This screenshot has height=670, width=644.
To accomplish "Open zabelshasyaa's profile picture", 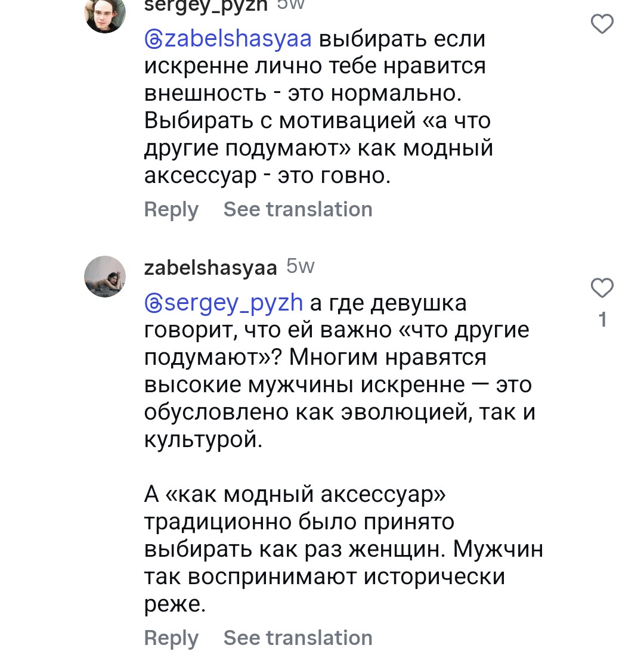I will click(x=106, y=276).
